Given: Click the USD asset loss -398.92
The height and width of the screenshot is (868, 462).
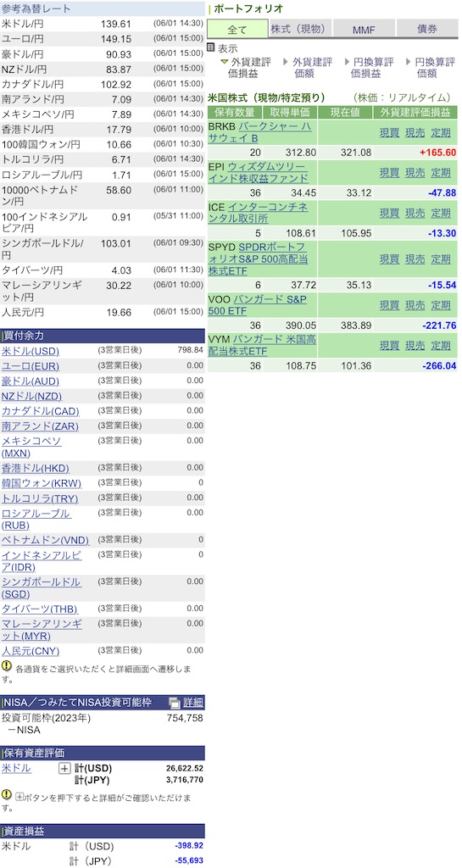Looking at the screenshot, I should (x=189, y=847).
